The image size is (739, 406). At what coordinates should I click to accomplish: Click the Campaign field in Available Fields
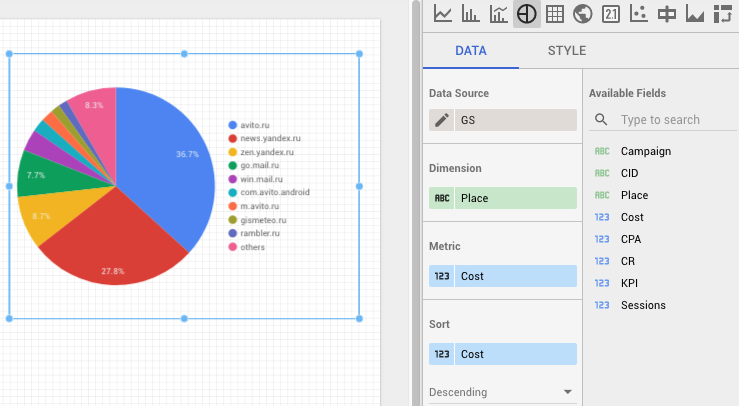(645, 151)
